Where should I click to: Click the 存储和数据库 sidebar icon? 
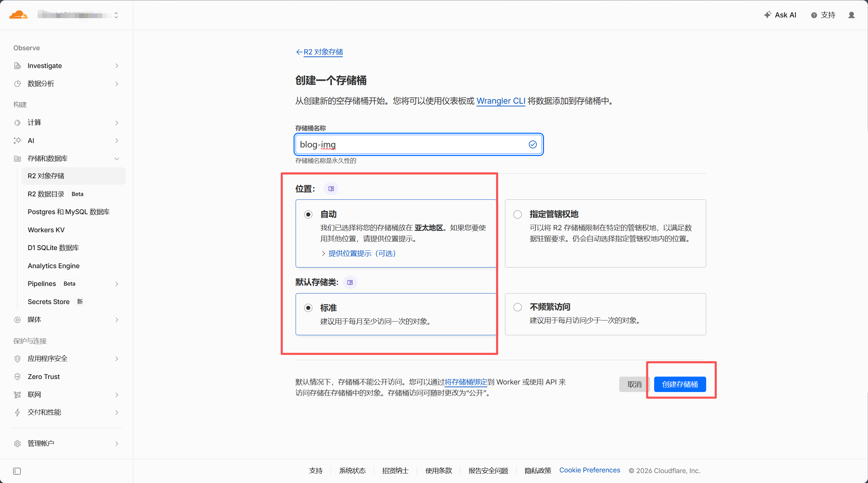(x=17, y=158)
